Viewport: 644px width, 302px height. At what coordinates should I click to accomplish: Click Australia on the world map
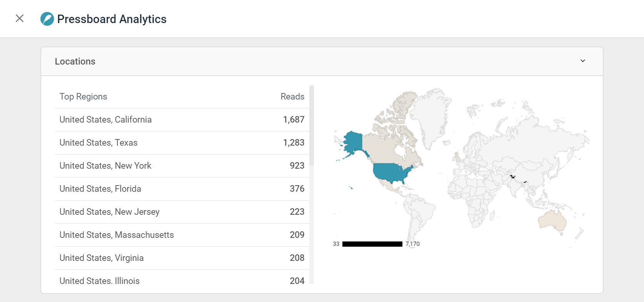tap(553, 221)
